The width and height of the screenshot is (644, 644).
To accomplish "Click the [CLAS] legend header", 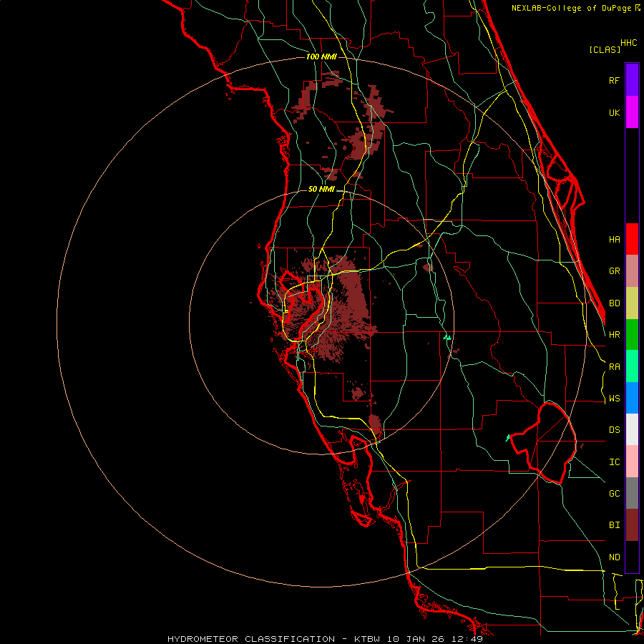I will click(605, 49).
